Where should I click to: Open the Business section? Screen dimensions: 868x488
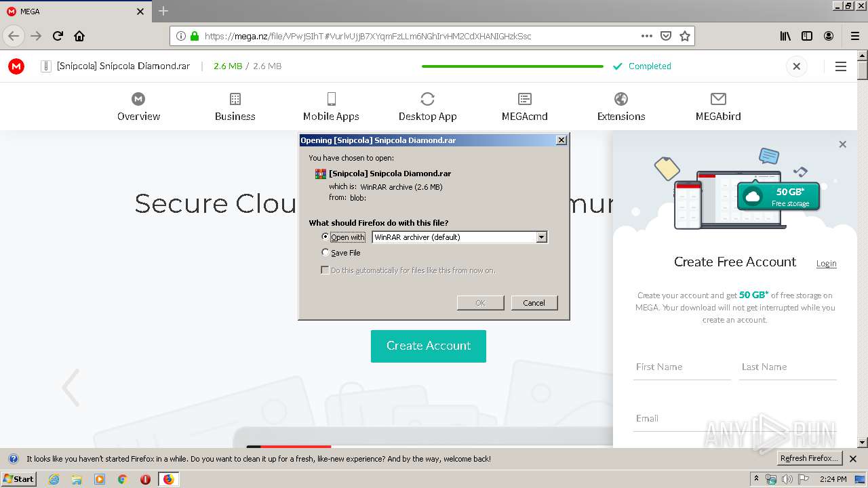coord(235,107)
